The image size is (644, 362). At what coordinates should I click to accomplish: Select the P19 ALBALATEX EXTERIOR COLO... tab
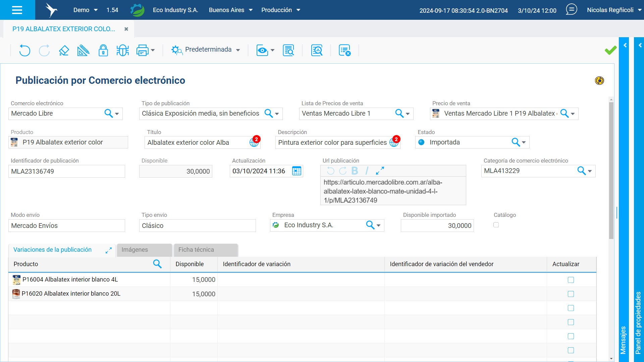[64, 29]
